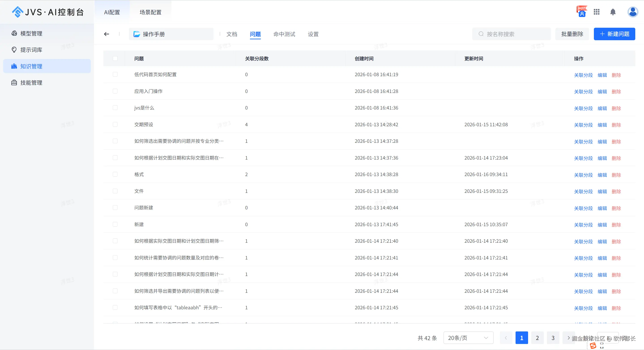Open the apps grid icon
The height and width of the screenshot is (350, 644).
click(597, 12)
